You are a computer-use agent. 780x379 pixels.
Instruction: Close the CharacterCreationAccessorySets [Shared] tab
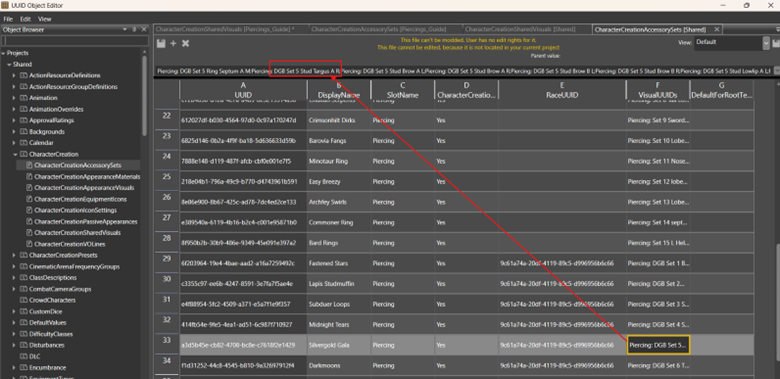pos(716,30)
